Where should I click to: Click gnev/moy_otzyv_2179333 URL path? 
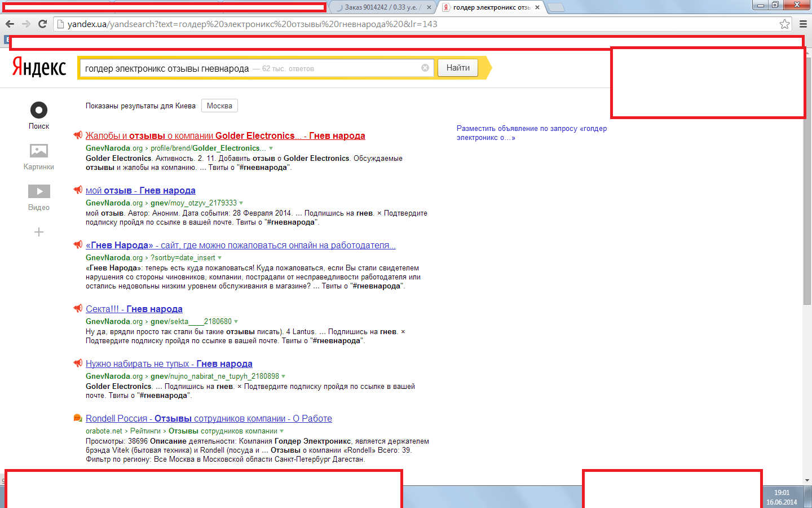pyautogui.click(x=193, y=203)
